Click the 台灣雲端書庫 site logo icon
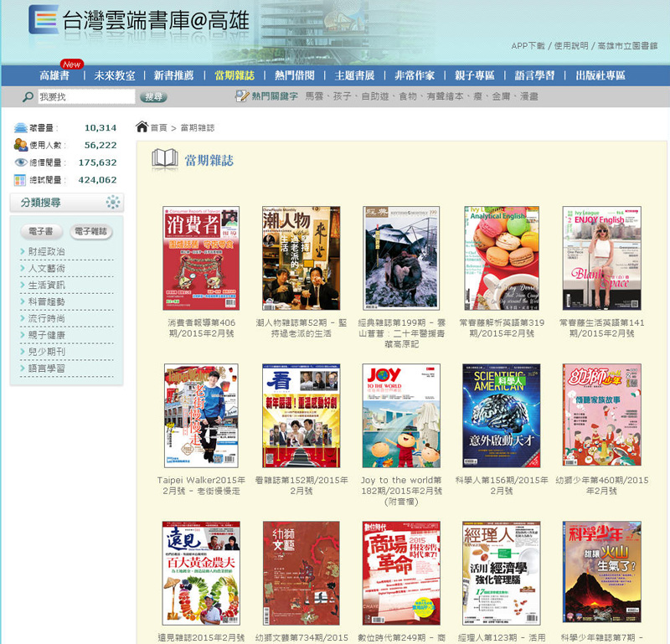670x644 pixels. click(44, 19)
